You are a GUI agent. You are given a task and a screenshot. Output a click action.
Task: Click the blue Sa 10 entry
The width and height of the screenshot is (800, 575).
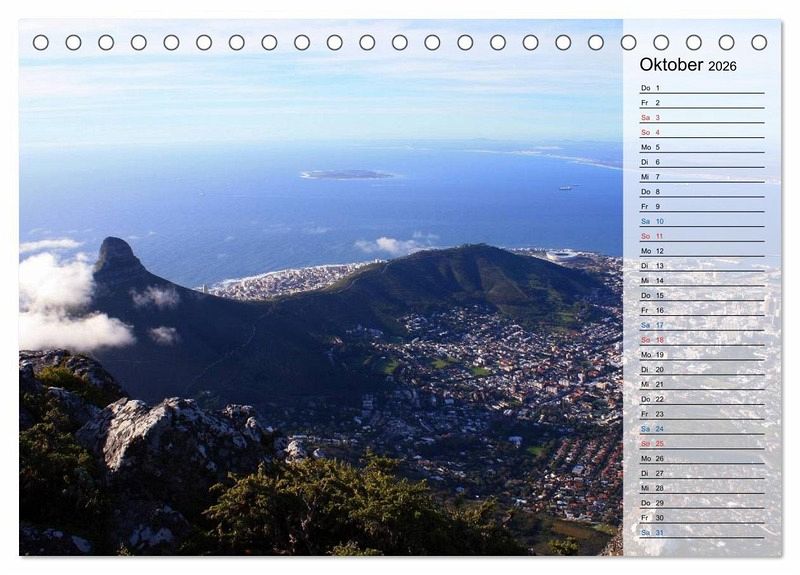pos(701,221)
